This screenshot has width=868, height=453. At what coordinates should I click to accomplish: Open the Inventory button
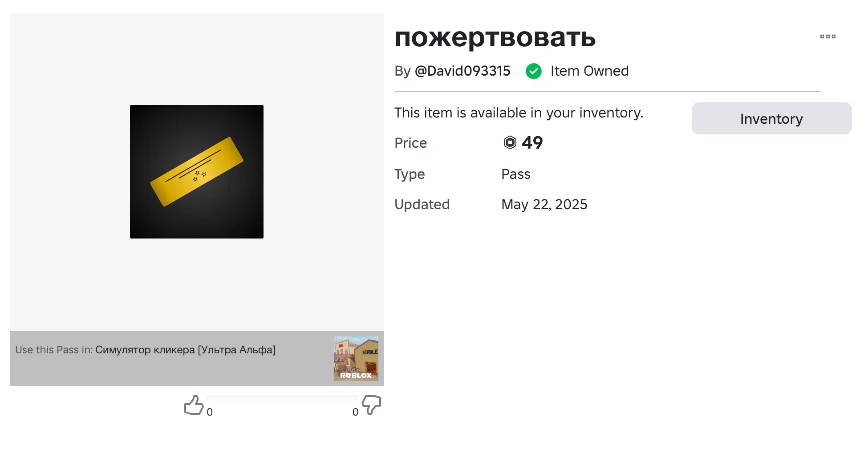[x=771, y=118]
